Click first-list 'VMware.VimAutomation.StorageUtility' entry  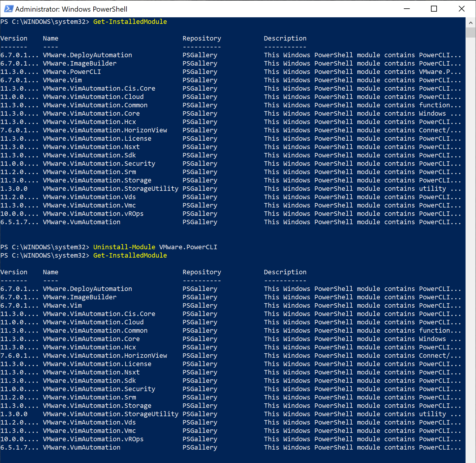(111, 189)
